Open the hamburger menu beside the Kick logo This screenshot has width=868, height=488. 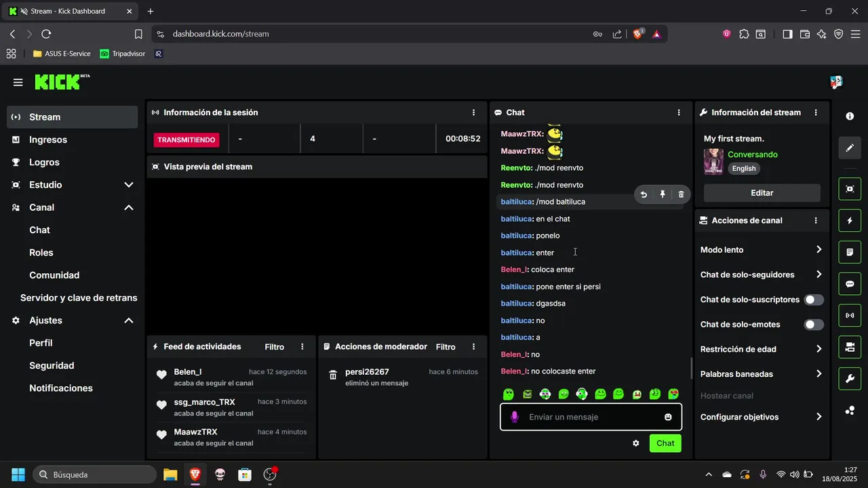tap(18, 82)
